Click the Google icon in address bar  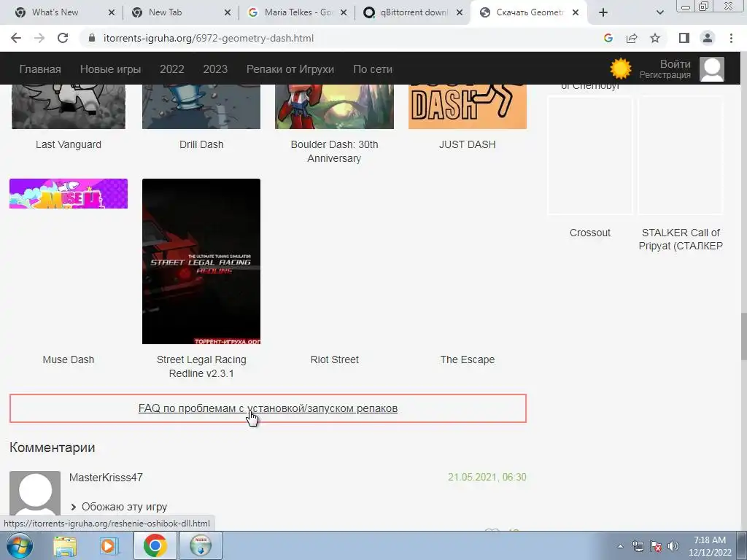pos(608,38)
